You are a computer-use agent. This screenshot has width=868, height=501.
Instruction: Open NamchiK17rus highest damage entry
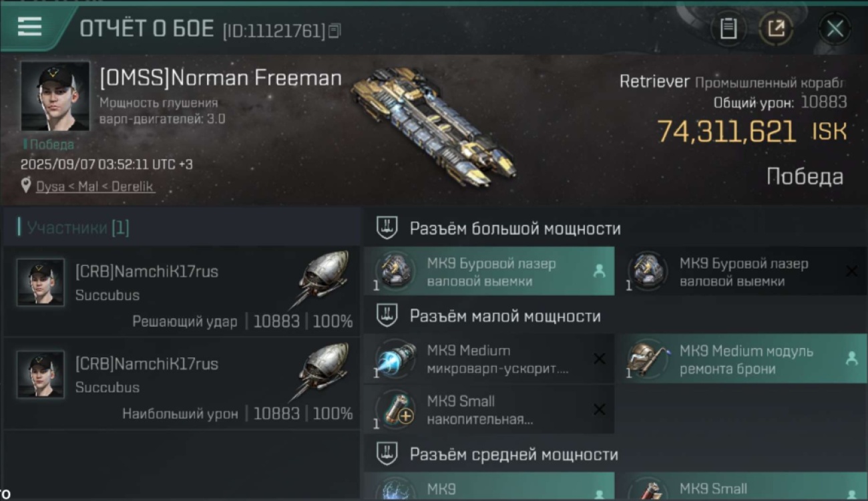pyautogui.click(x=182, y=384)
